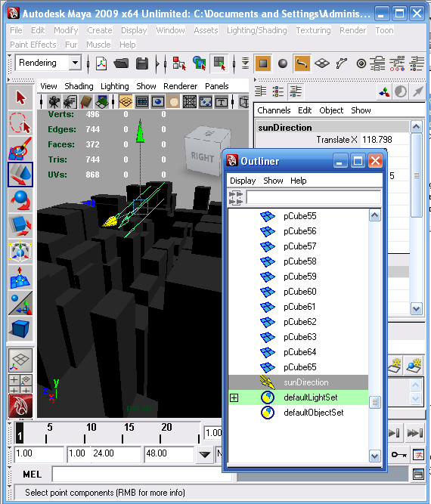Select by object type icon

200,63
